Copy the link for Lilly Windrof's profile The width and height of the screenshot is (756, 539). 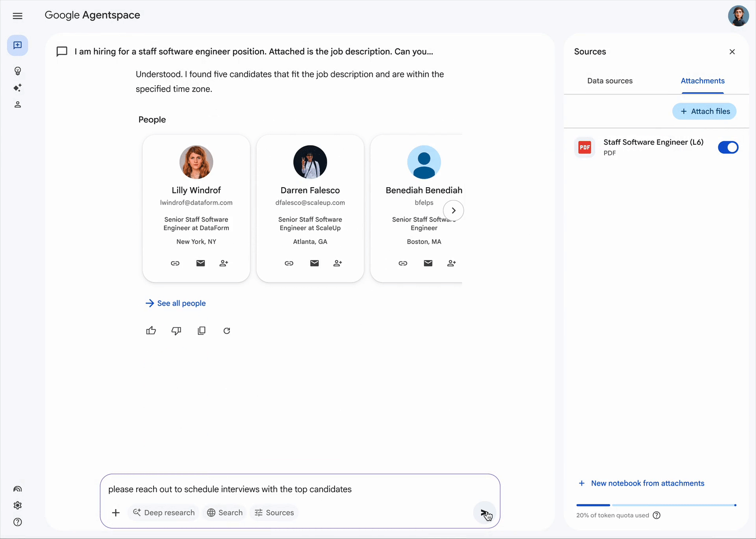tap(175, 263)
